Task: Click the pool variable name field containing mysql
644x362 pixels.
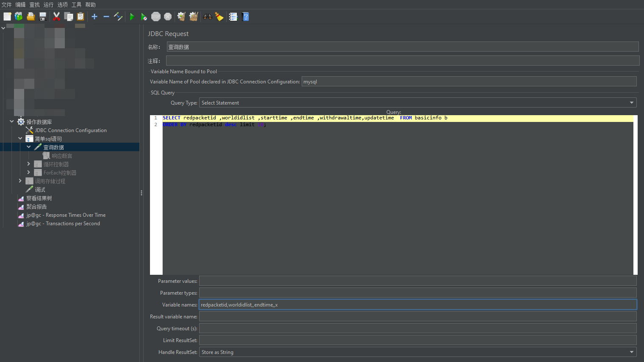Action: point(469,82)
